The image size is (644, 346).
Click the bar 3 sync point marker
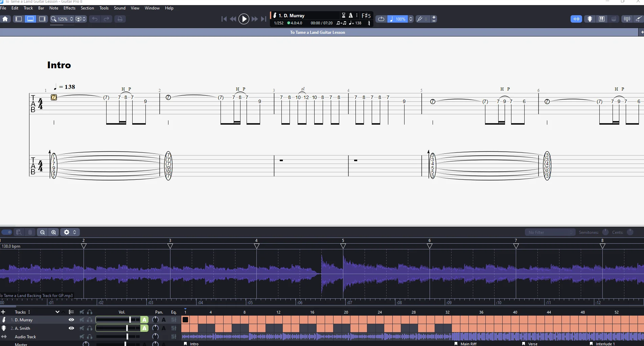click(x=170, y=246)
